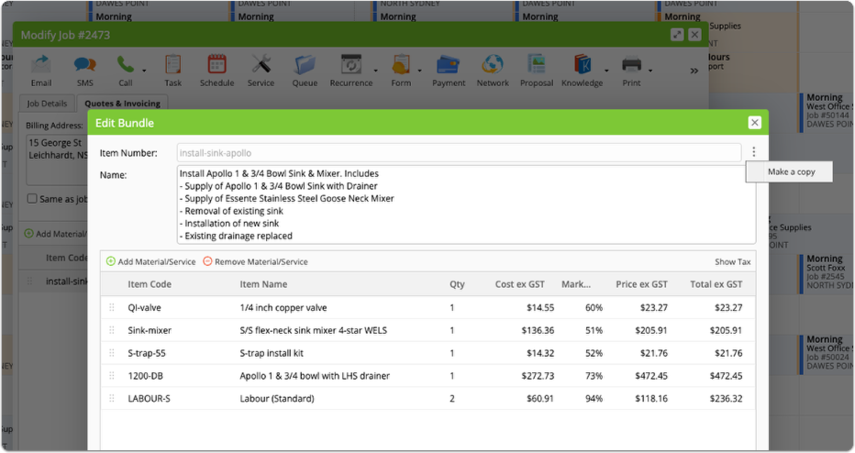855x453 pixels.
Task: Expand the Call dropdown arrow
Action: 144,70
